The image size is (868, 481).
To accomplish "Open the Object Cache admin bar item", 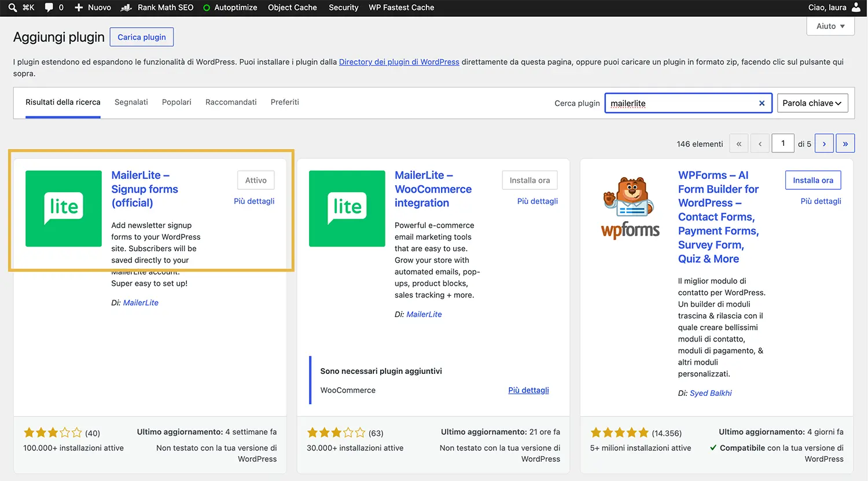I will pos(292,8).
